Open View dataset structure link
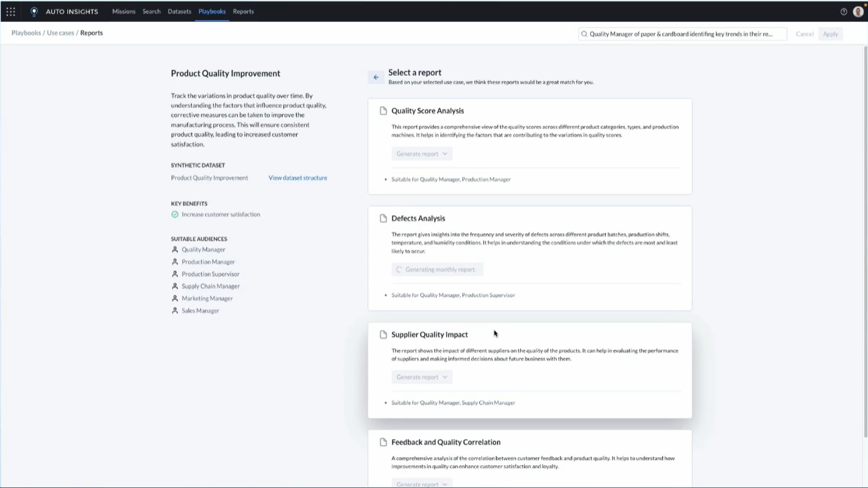This screenshot has width=868, height=488. [x=298, y=178]
